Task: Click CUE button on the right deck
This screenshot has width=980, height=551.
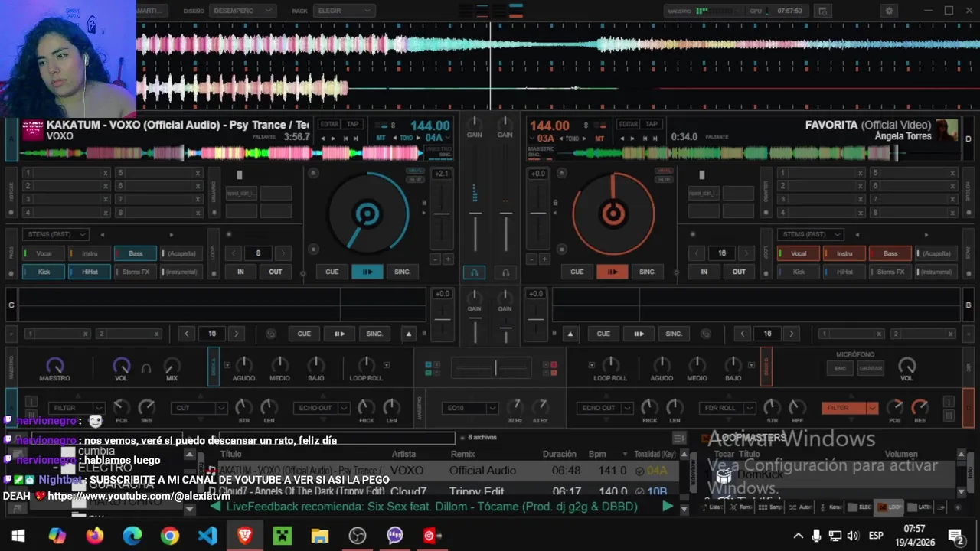Action: pyautogui.click(x=577, y=272)
